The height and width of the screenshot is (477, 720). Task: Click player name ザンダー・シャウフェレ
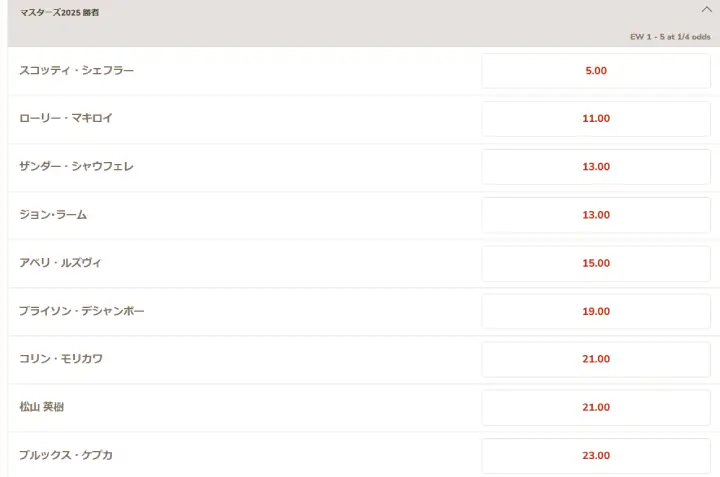76,166
